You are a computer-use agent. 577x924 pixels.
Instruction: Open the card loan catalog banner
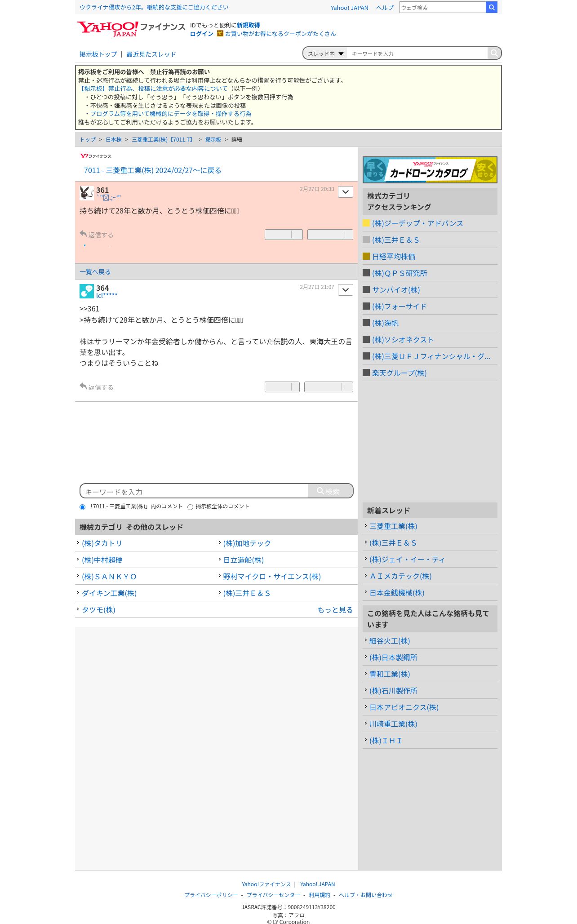pos(430,170)
